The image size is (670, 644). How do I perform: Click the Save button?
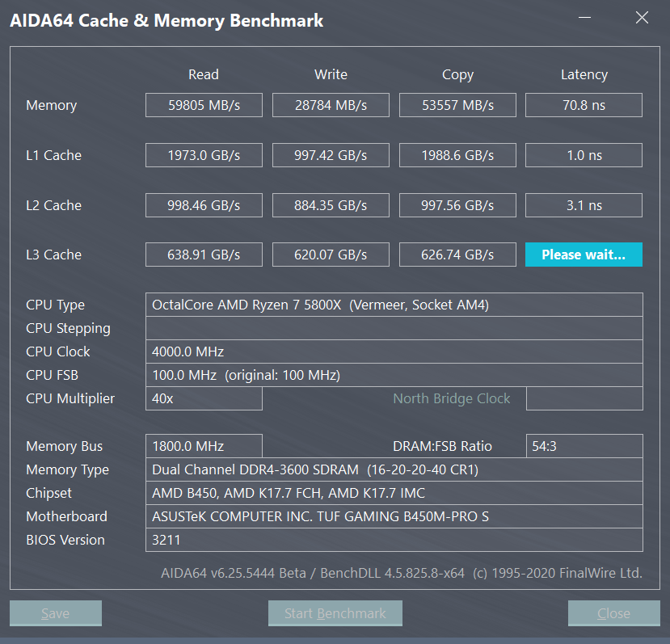(x=56, y=613)
